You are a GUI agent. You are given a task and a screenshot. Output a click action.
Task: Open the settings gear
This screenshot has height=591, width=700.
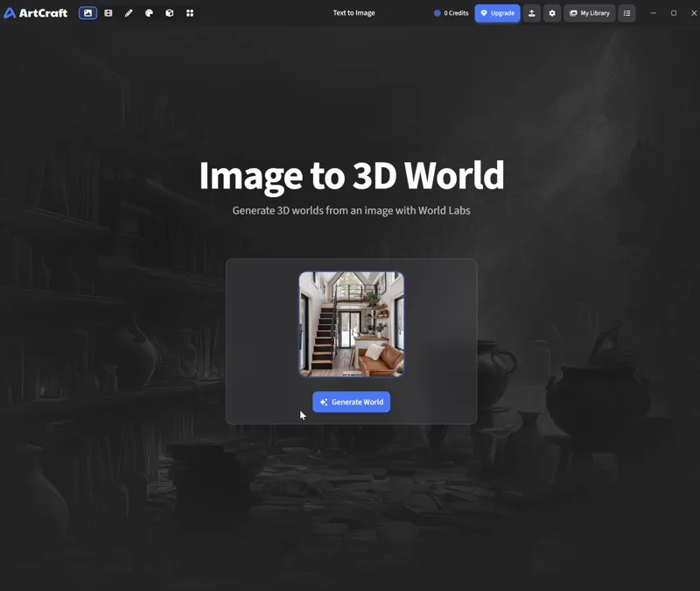(x=551, y=13)
